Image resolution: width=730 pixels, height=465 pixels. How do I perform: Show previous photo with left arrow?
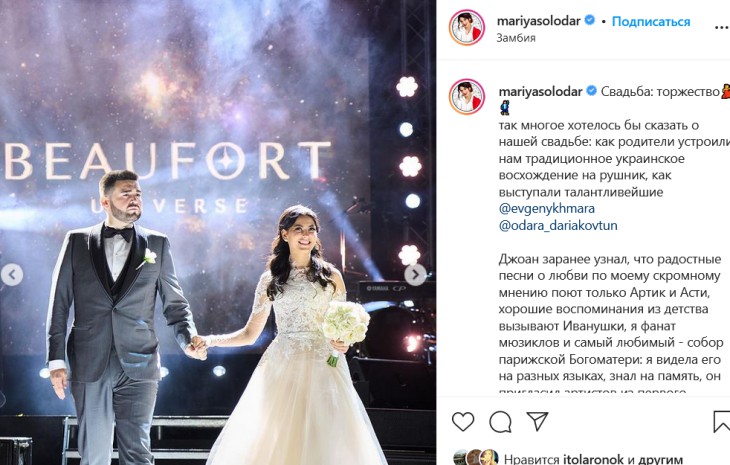pos(12,275)
